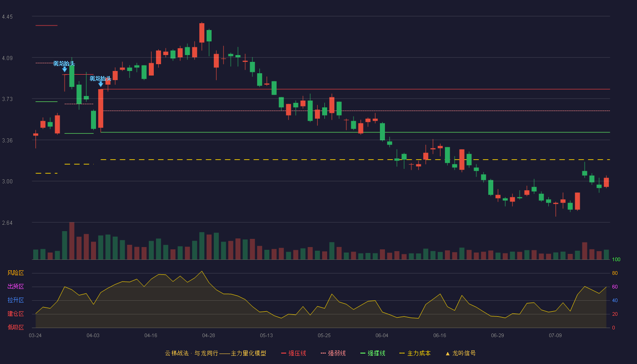The width and height of the screenshot is (637, 364).
Task: Click the 40 indicator scale value
Action: tap(615, 300)
